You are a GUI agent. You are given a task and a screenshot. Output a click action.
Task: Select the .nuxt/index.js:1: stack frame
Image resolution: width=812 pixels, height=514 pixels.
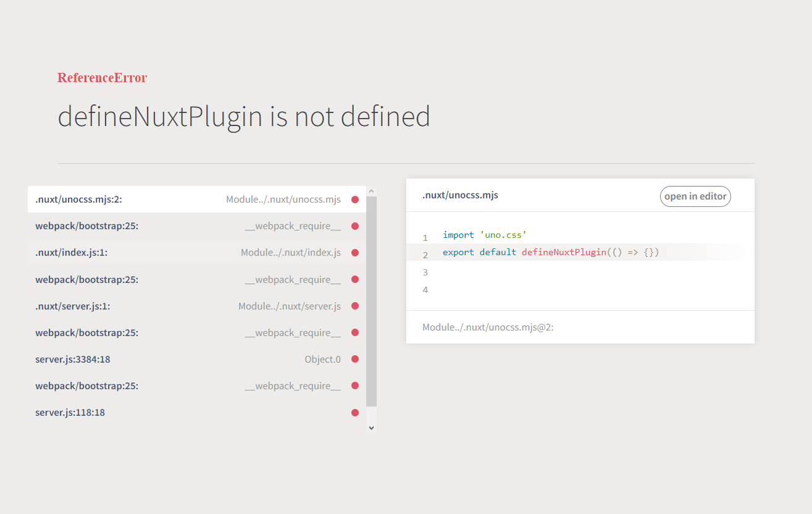197,253
